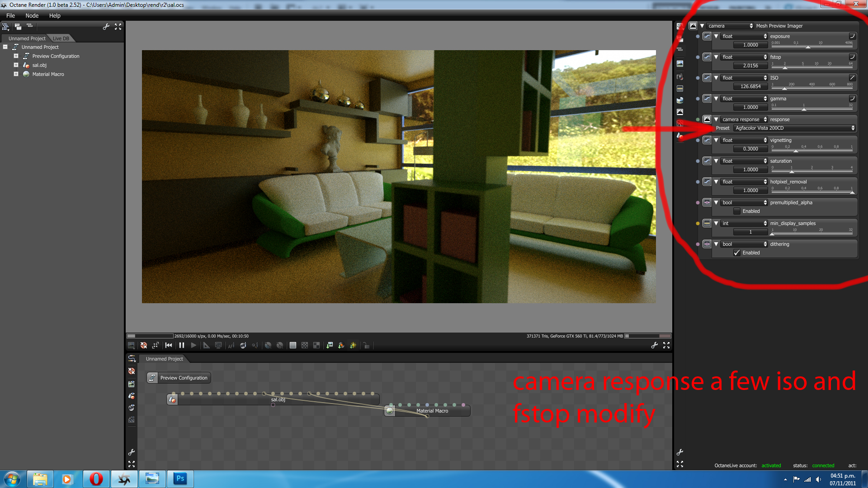Expand the Material Macro tree node
Viewport: 868px width, 488px height.
point(16,74)
